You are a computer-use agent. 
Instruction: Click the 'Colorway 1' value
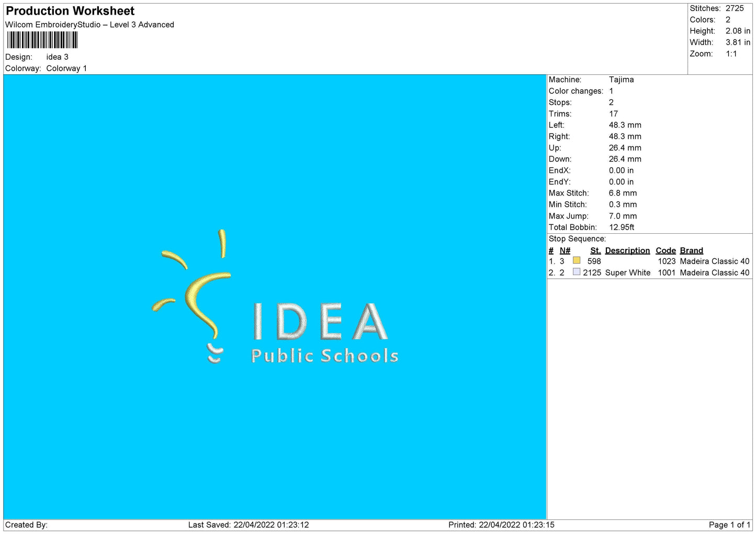(x=66, y=69)
